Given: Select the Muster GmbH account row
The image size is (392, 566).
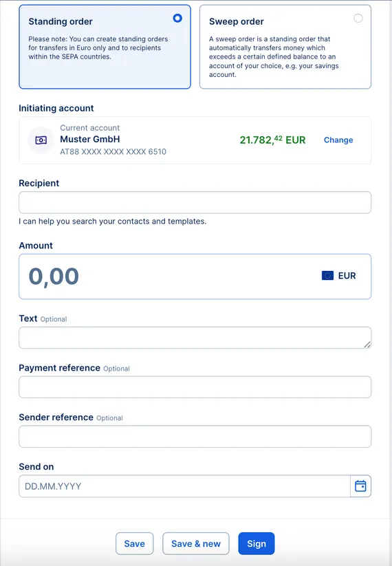Looking at the screenshot, I should click(195, 140).
